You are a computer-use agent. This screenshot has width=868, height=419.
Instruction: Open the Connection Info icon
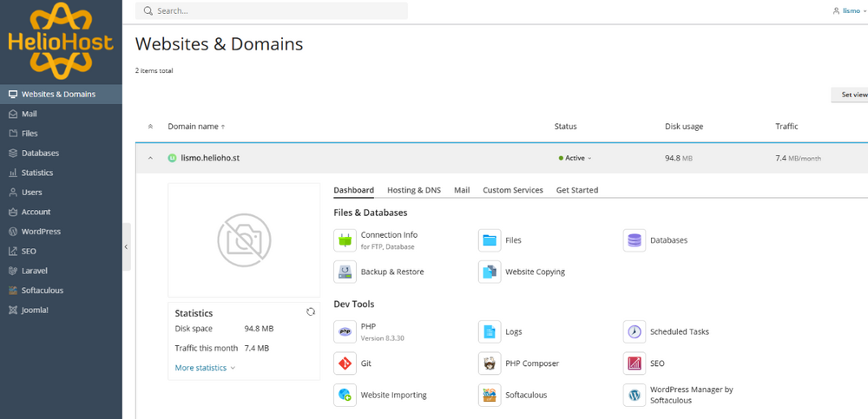point(345,240)
